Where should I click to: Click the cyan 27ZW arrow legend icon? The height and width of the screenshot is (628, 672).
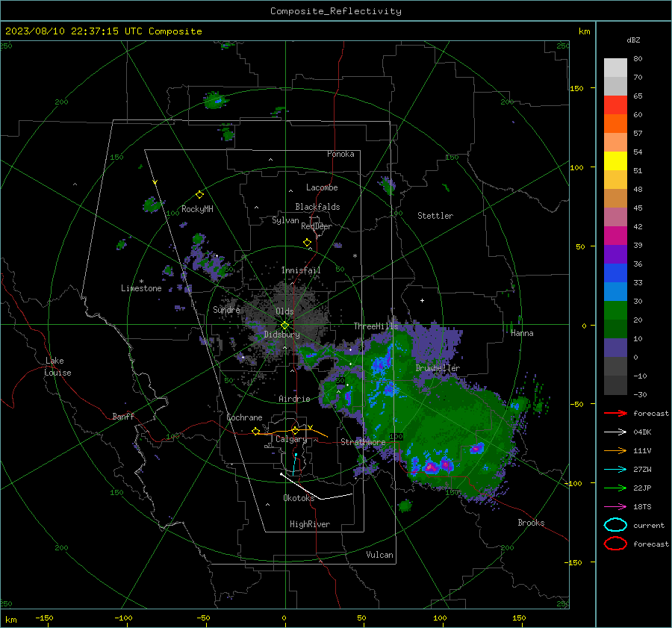[615, 470]
